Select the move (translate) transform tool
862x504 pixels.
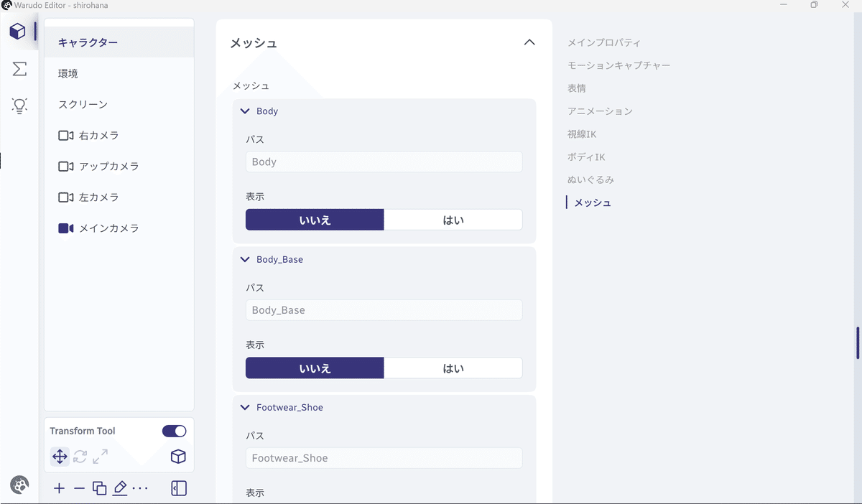(60, 457)
